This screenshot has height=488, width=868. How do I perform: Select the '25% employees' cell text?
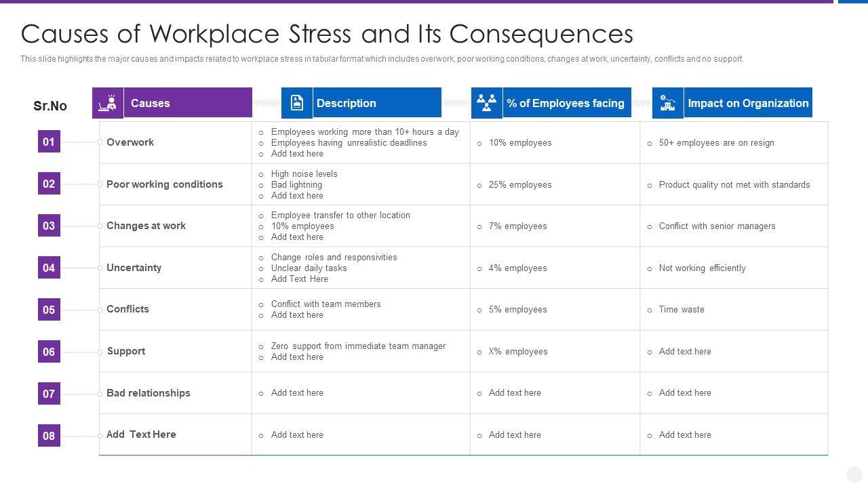[x=520, y=185]
